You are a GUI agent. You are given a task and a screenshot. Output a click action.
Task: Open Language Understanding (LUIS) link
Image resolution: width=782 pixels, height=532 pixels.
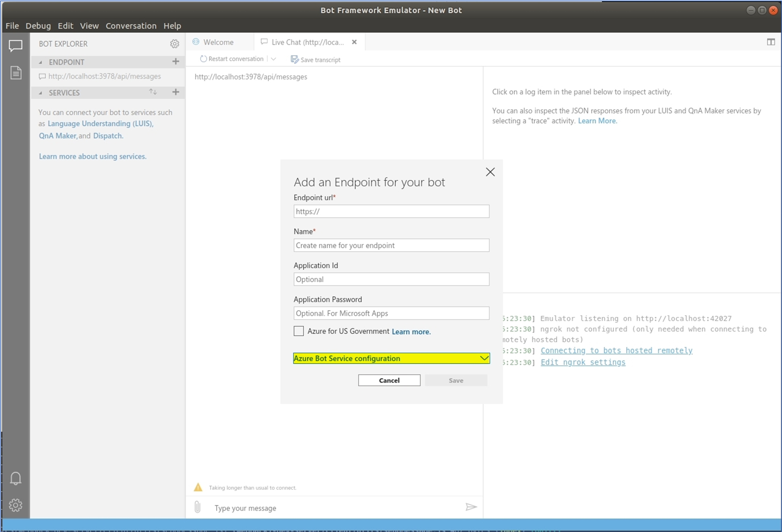[100, 124]
